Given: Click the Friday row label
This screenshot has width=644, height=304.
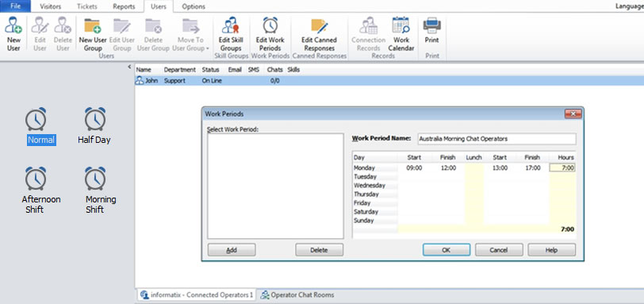Looking at the screenshot, I should [362, 203].
